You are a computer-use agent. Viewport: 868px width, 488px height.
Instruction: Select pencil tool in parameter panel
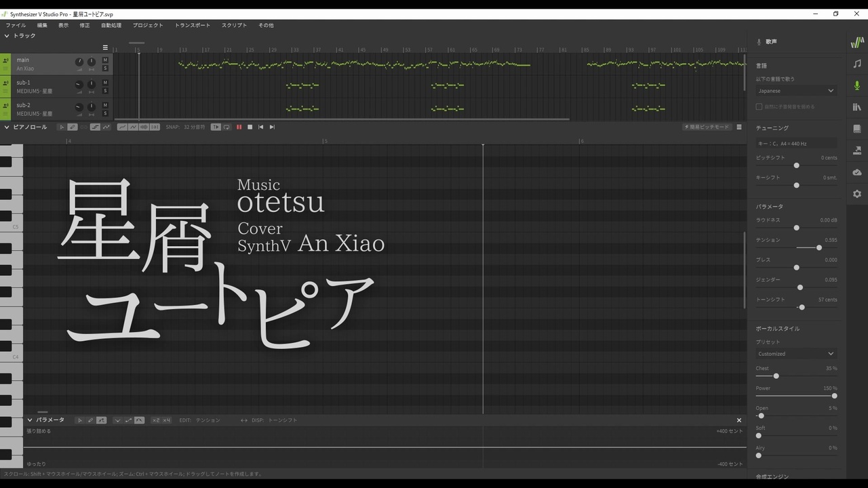coord(90,420)
